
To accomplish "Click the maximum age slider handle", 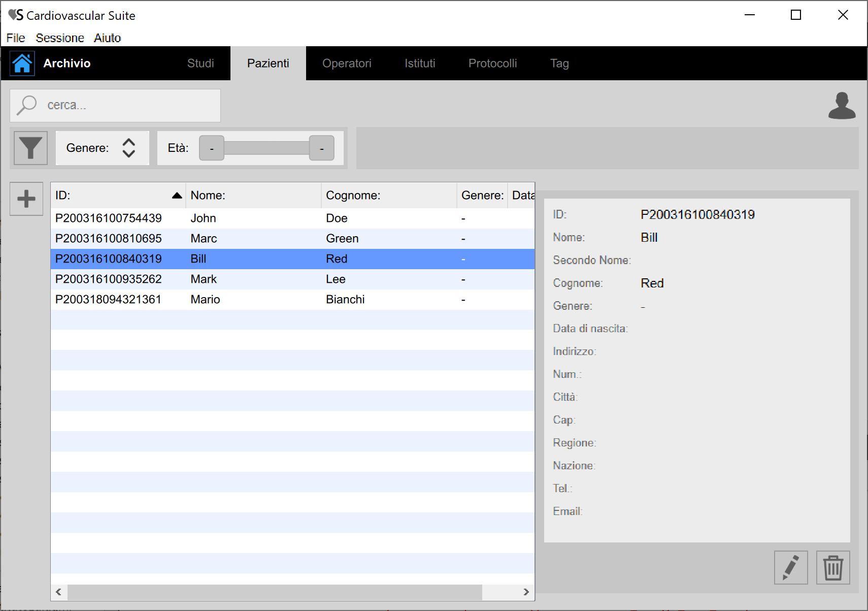I will 321,148.
